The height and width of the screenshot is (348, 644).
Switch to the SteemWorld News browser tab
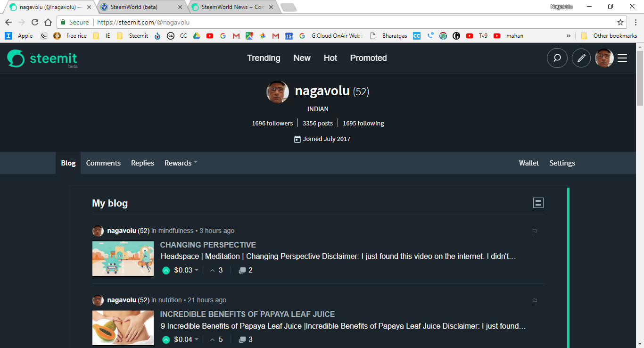[x=232, y=7]
